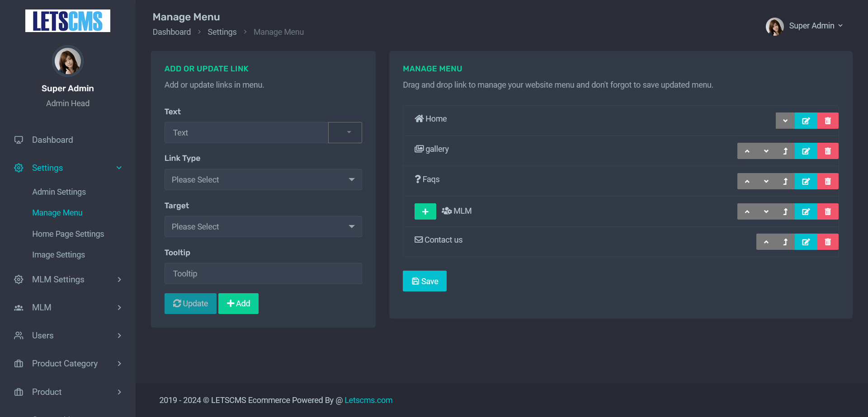Click the trash icon for Contact us
The height and width of the screenshot is (417, 868).
point(828,242)
